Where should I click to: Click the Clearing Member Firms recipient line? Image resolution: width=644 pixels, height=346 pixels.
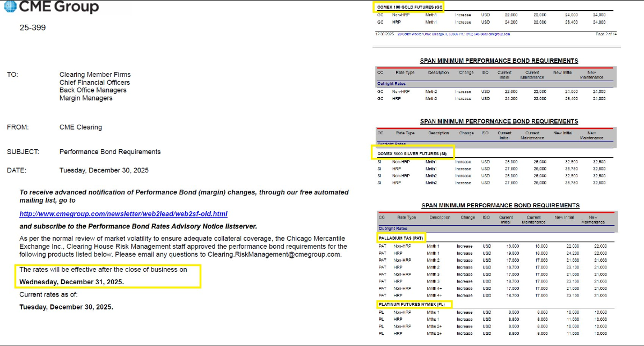pos(95,75)
